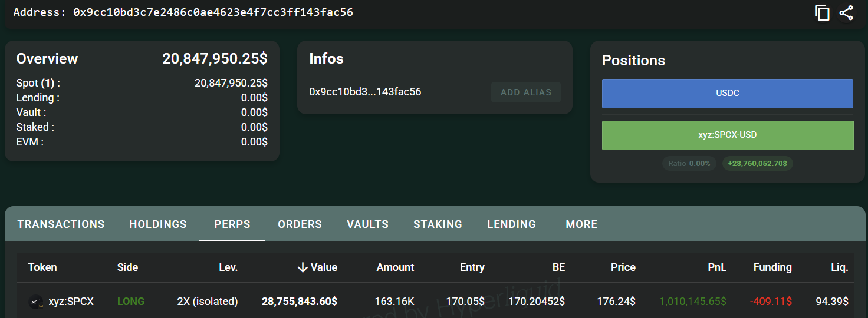
Task: Expand the MORE tab menu
Action: pyautogui.click(x=582, y=224)
